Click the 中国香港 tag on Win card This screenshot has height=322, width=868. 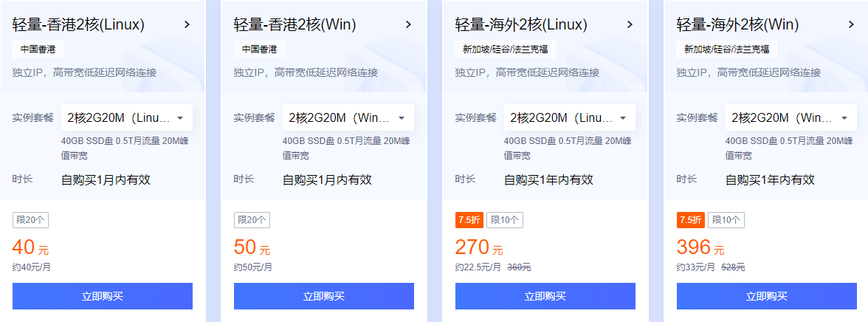260,49
